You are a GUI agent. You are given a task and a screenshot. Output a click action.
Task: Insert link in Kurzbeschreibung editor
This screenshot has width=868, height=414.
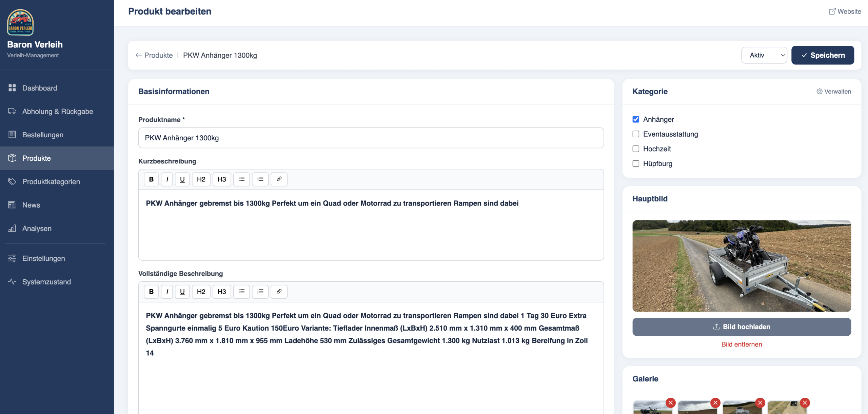pos(279,179)
